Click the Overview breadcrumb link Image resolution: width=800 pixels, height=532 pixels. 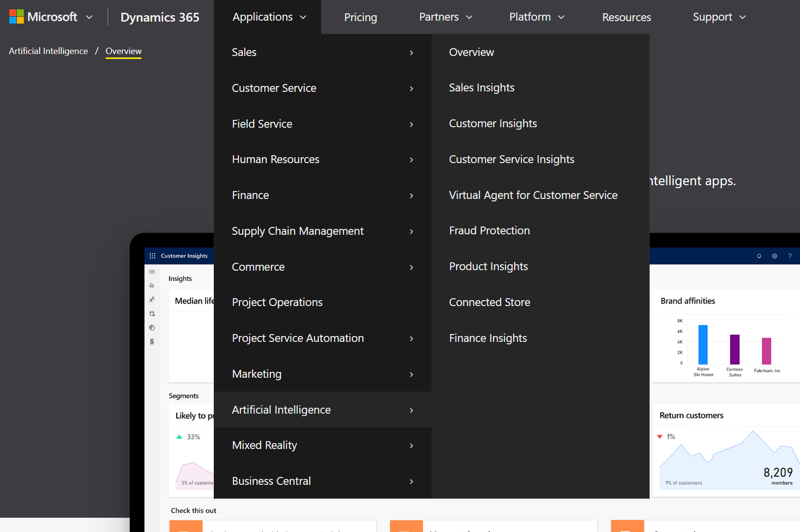(x=123, y=51)
